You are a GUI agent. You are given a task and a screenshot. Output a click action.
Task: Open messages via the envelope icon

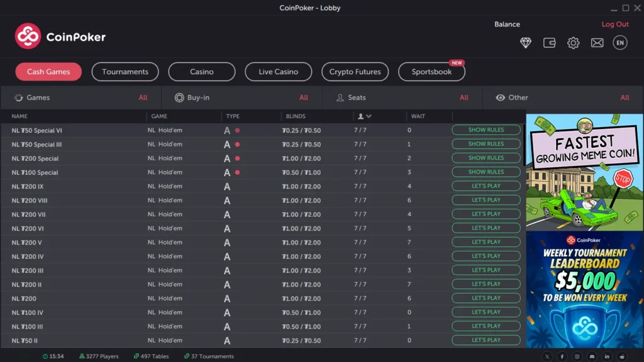point(597,43)
